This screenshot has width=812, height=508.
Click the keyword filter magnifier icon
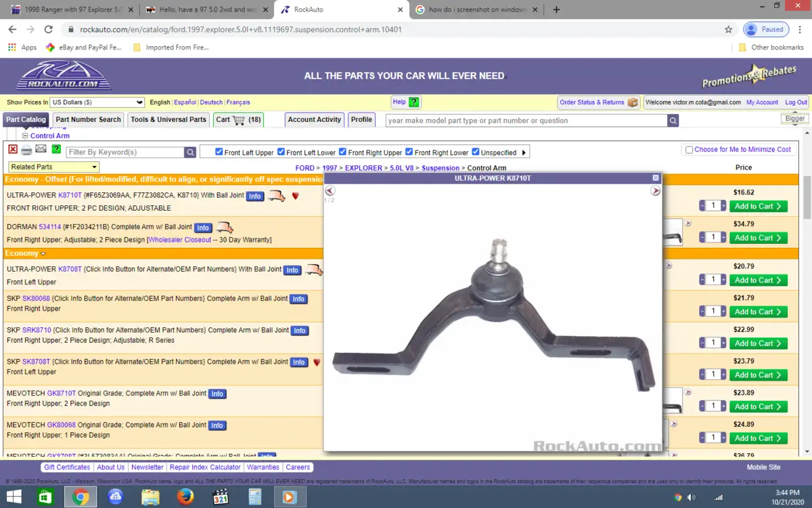[x=191, y=152]
